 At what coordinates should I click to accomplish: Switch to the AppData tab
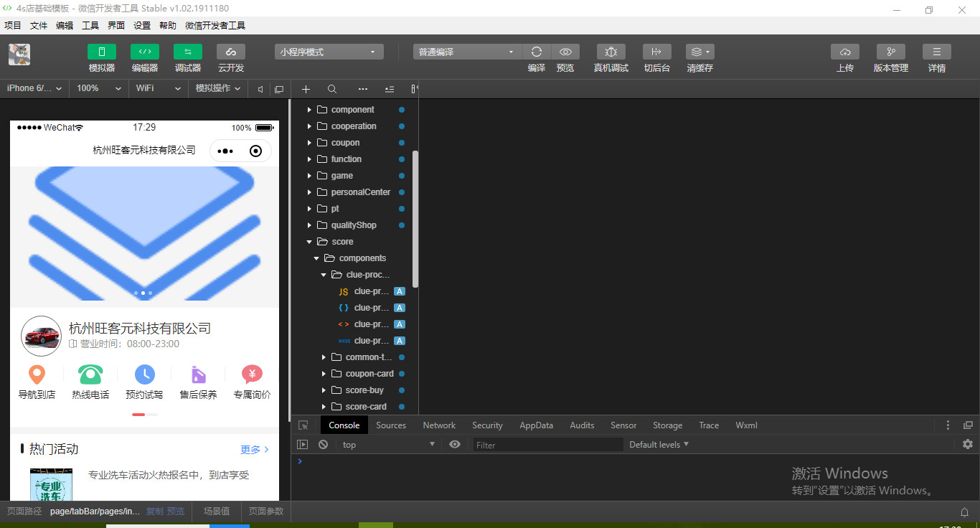(x=537, y=425)
